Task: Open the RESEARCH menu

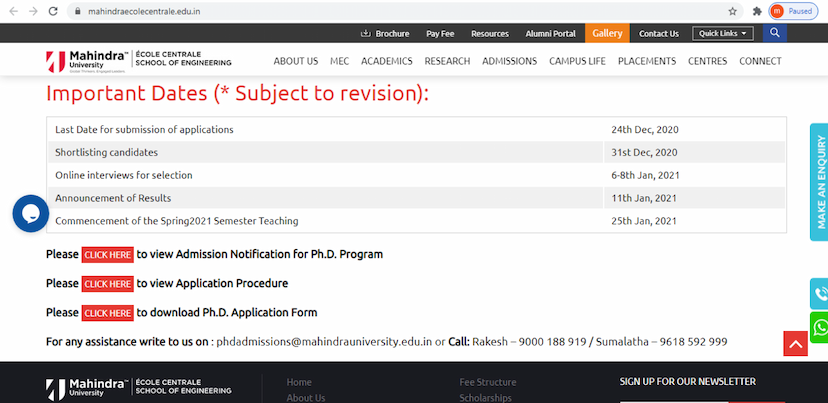Action: coord(447,61)
